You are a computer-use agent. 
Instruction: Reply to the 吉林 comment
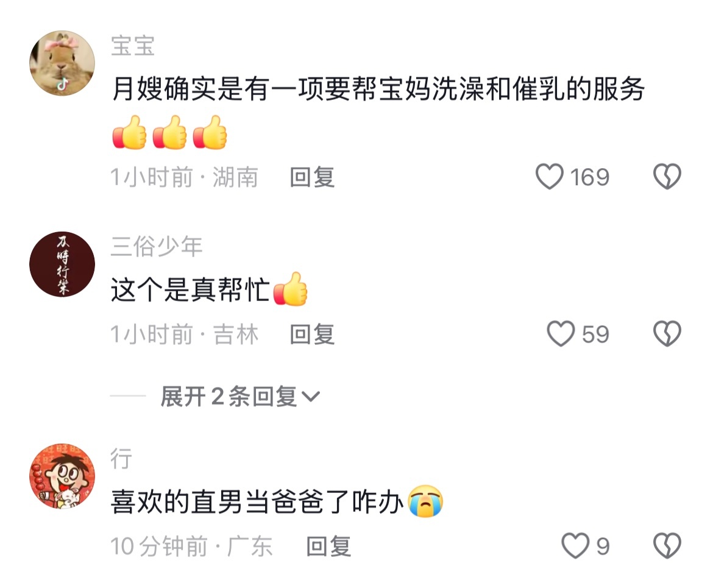(313, 335)
